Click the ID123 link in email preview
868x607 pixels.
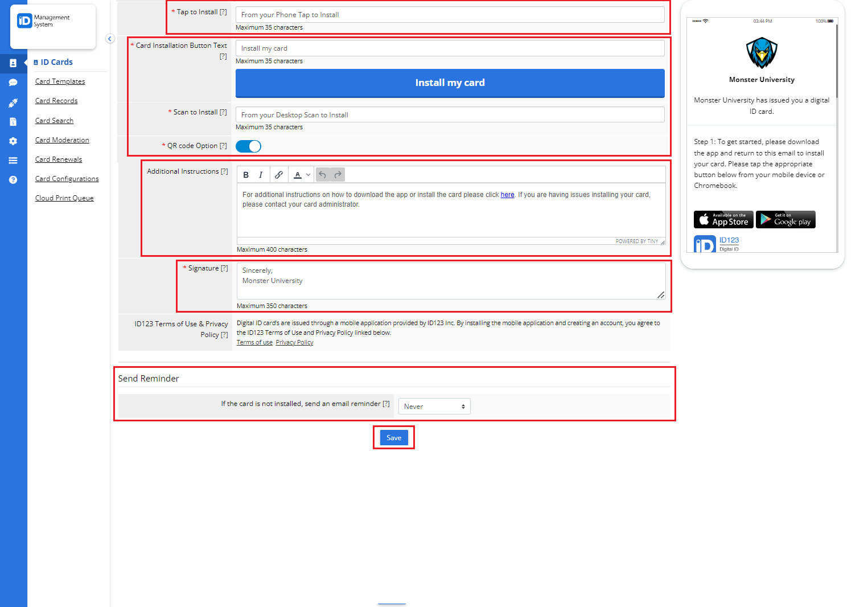pyautogui.click(x=729, y=240)
